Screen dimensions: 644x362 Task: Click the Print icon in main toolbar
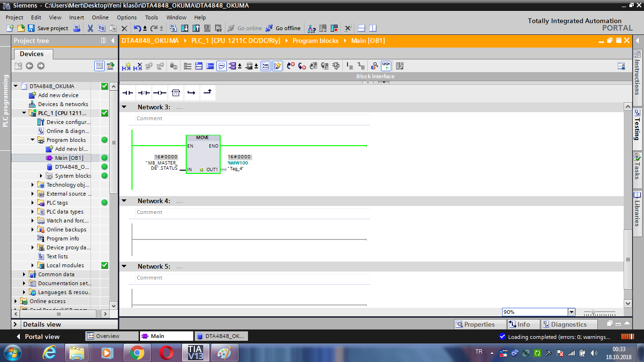point(77,28)
